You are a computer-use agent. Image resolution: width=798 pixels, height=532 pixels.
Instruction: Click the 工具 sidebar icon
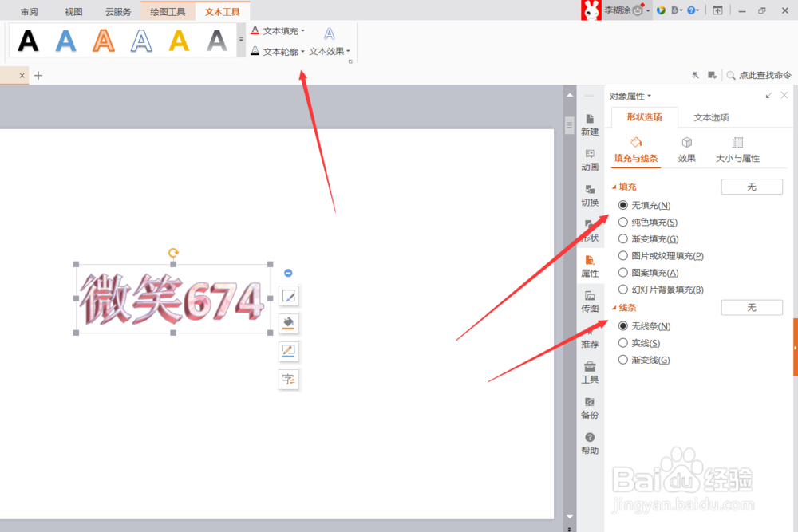pos(590,373)
